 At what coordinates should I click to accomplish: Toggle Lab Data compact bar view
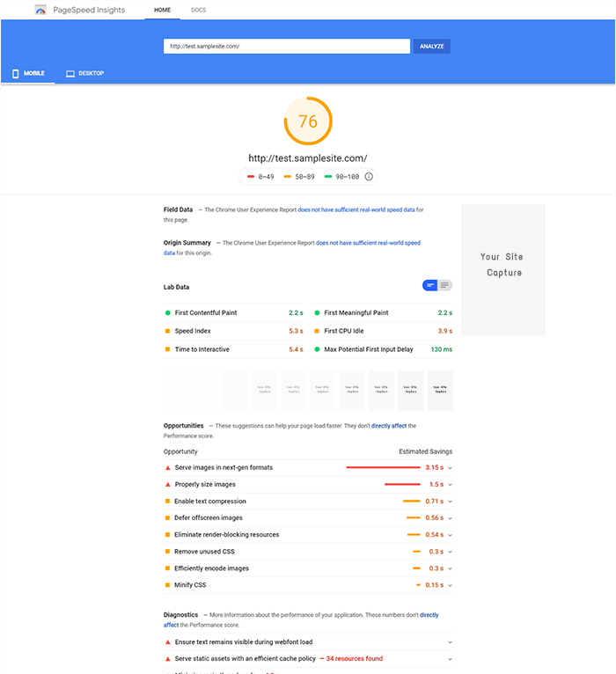pos(430,286)
